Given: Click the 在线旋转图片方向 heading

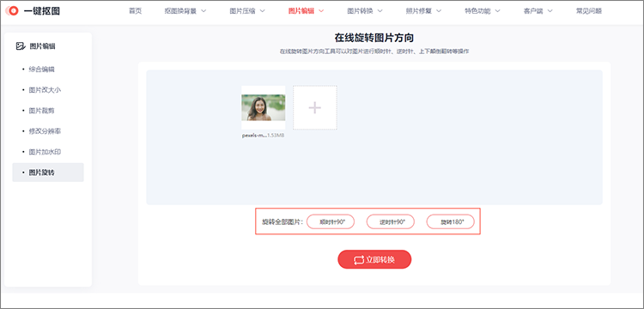Looking at the screenshot, I should click(x=374, y=38).
